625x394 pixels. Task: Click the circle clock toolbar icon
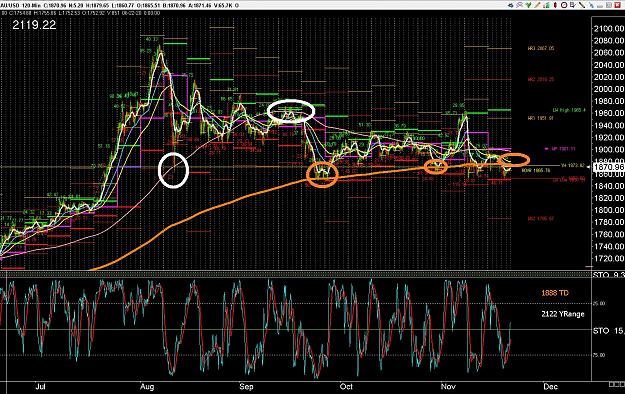click(x=564, y=5)
